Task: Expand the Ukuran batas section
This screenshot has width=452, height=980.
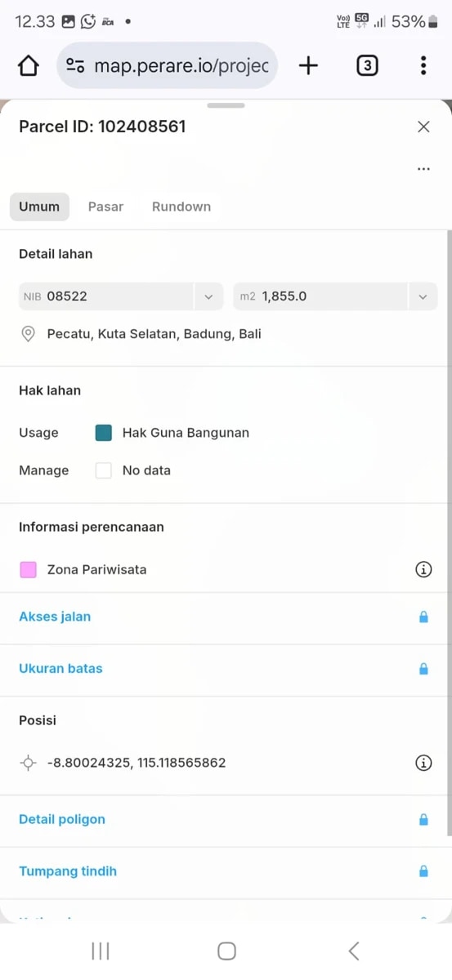Action: (226, 669)
